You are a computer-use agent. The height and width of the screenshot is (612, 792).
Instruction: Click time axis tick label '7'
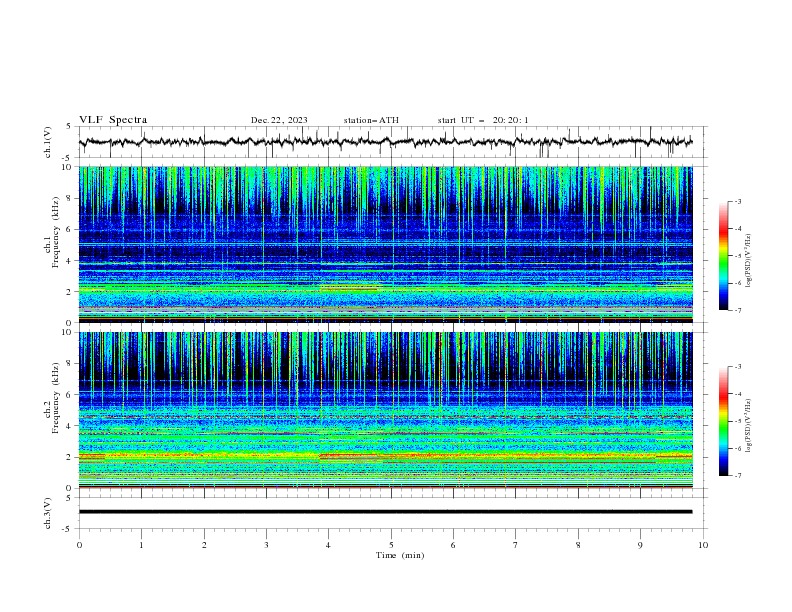point(516,545)
